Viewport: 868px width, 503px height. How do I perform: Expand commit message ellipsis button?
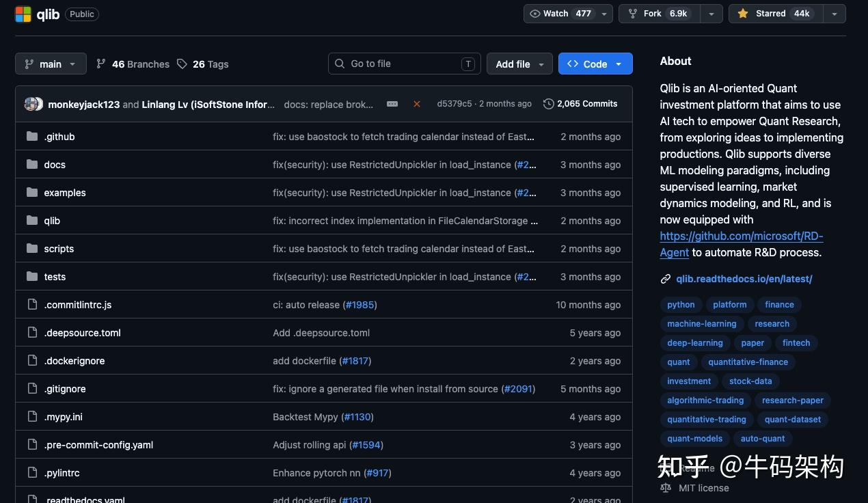point(392,104)
